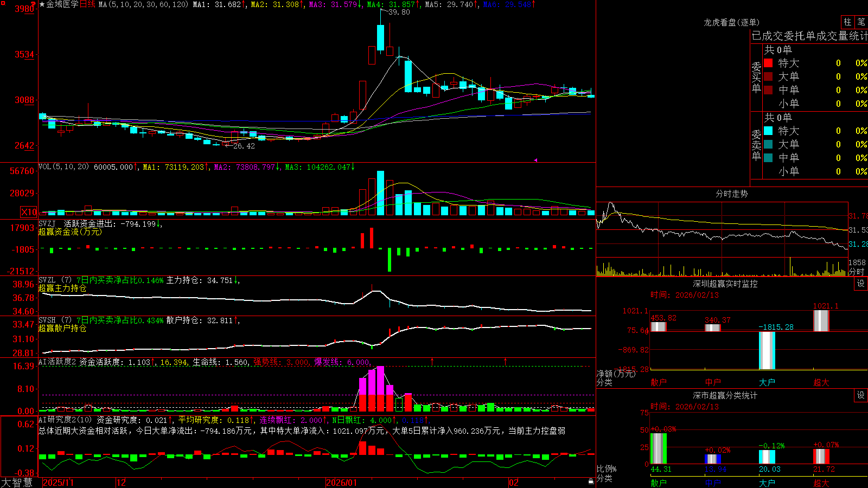Click the tallest cyan candlestick near 39.80
The width and height of the screenshot is (868, 488).
tap(381, 37)
